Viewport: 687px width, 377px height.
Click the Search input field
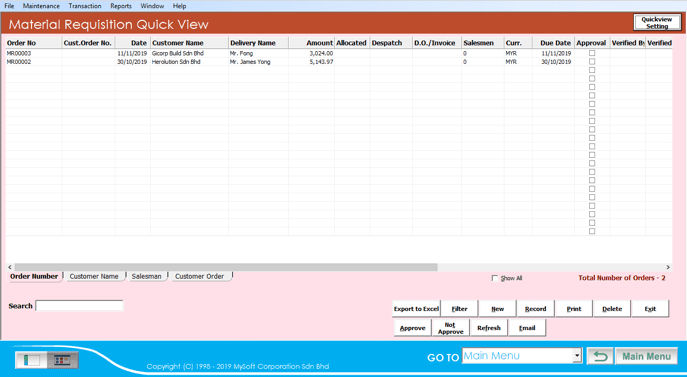click(x=79, y=306)
